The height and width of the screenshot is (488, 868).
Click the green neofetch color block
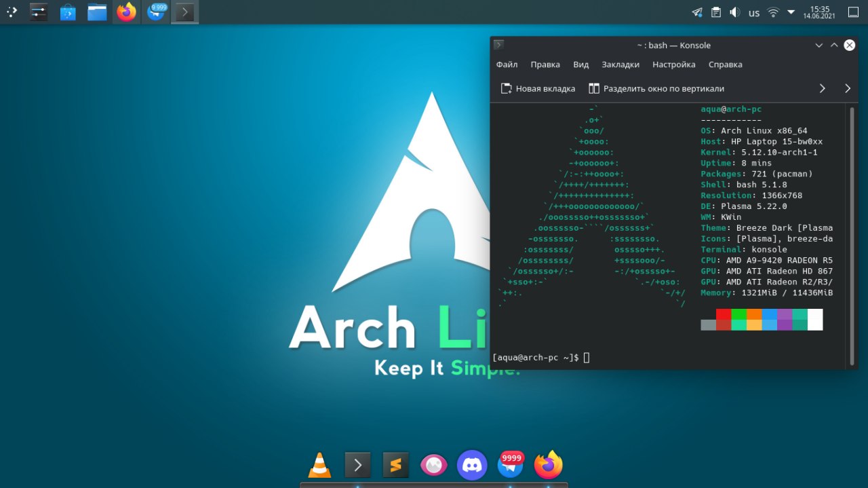(x=738, y=314)
